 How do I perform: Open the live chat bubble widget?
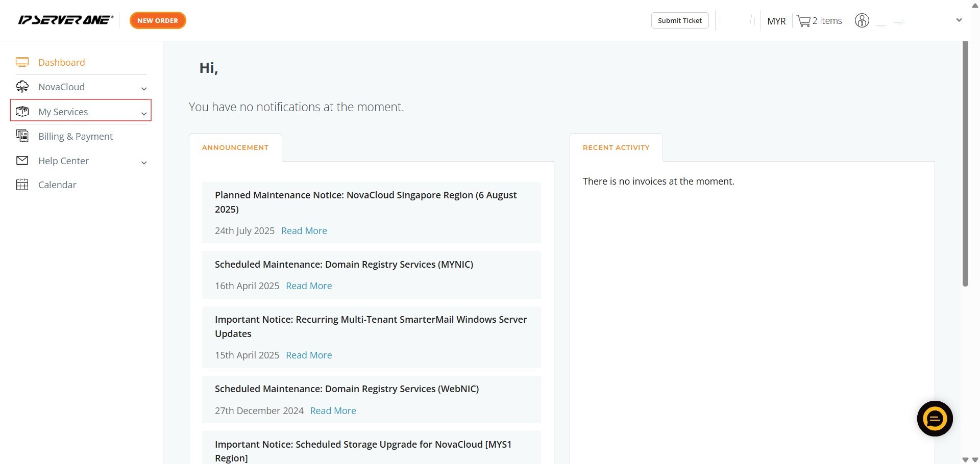click(935, 419)
